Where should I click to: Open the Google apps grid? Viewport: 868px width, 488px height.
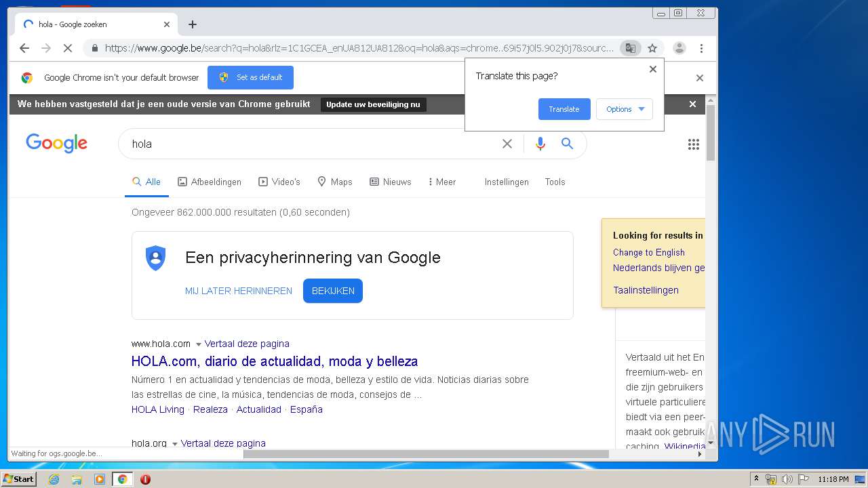point(694,144)
